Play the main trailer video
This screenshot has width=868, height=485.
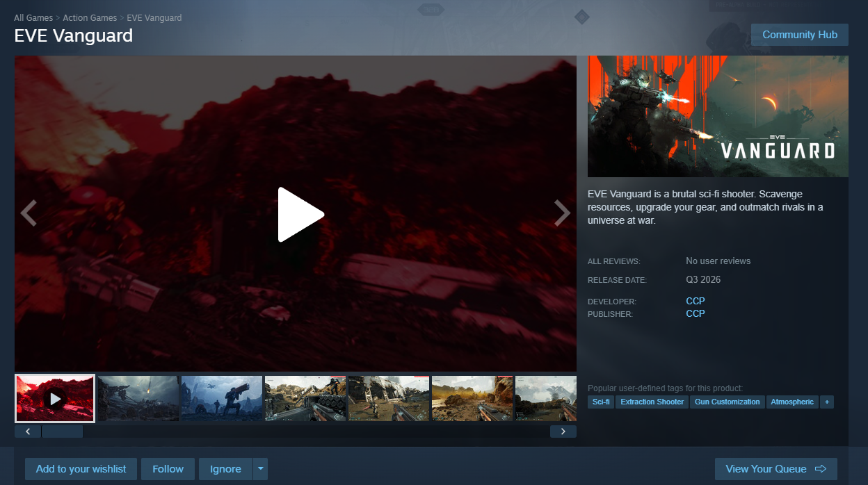point(300,215)
